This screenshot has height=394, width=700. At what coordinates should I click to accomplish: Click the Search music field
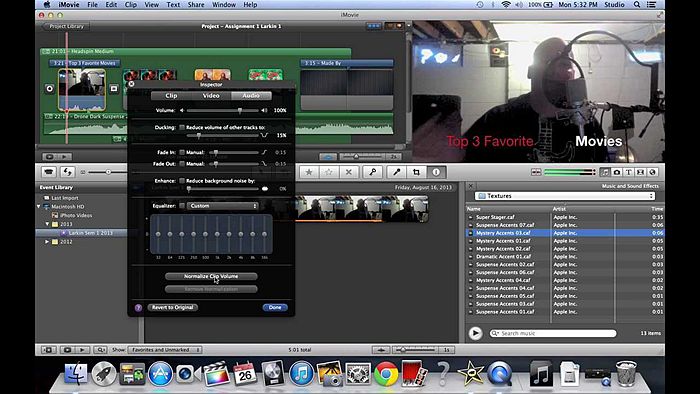pos(553,333)
